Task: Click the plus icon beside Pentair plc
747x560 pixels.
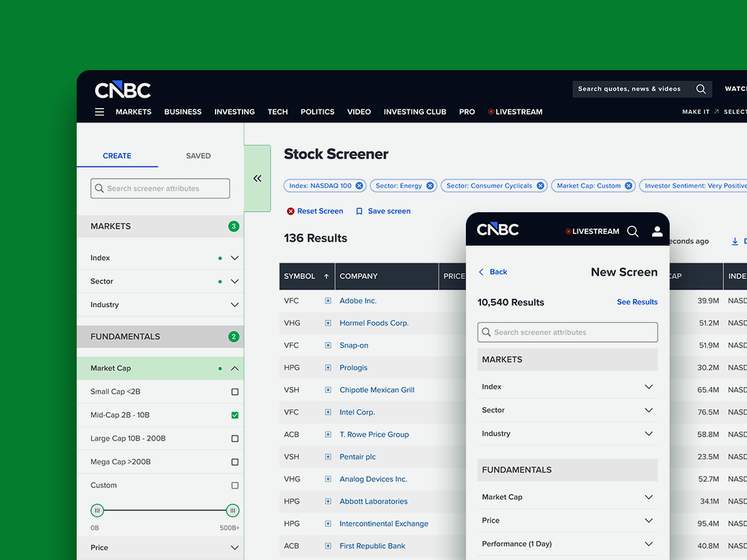Action: click(328, 457)
